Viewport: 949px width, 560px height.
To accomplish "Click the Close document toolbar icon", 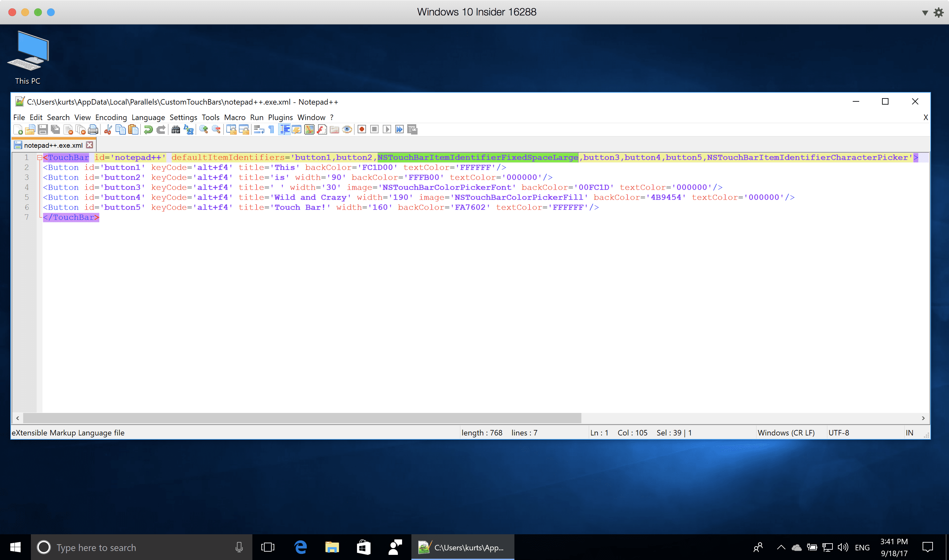I will coord(68,129).
